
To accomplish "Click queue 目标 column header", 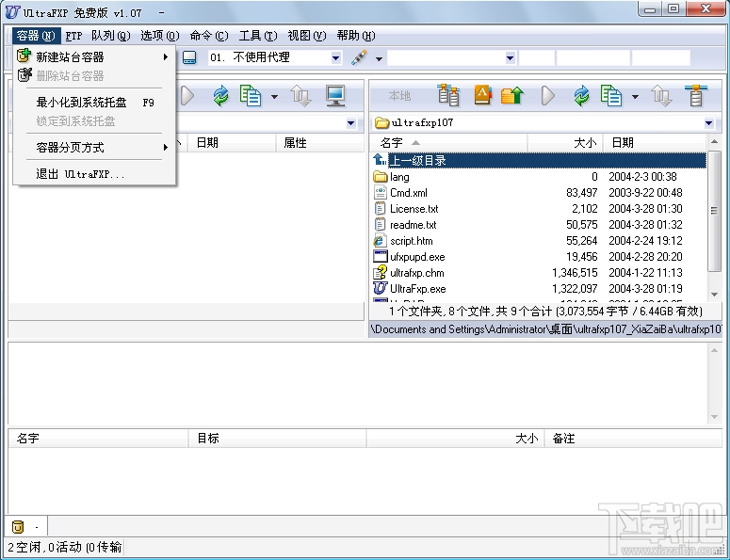I will [277, 439].
